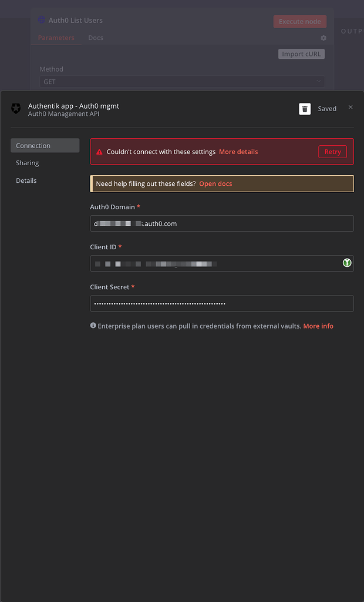Select the Parameters tab

pyautogui.click(x=56, y=37)
